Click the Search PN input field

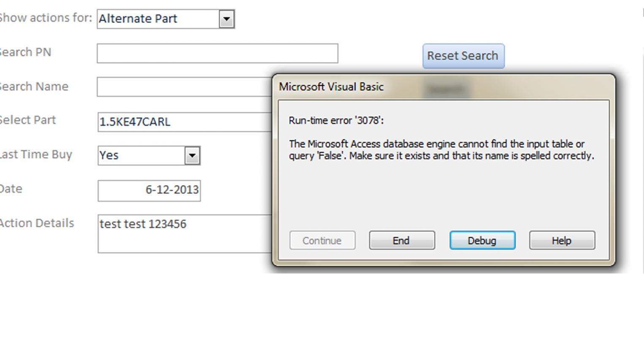(x=217, y=53)
